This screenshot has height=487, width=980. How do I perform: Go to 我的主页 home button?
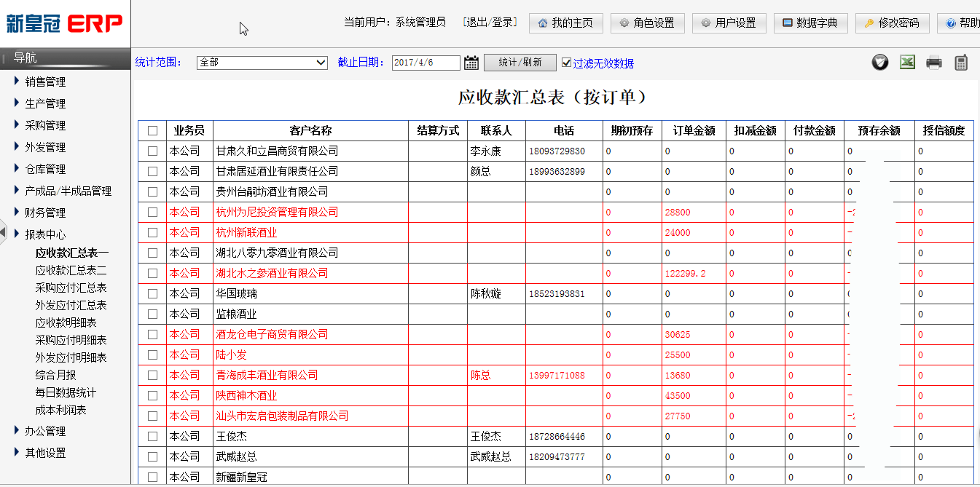pyautogui.click(x=565, y=23)
